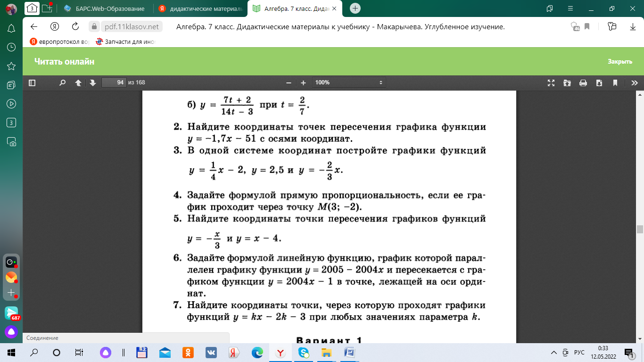Open the VK app on the taskbar

pyautogui.click(x=211, y=353)
